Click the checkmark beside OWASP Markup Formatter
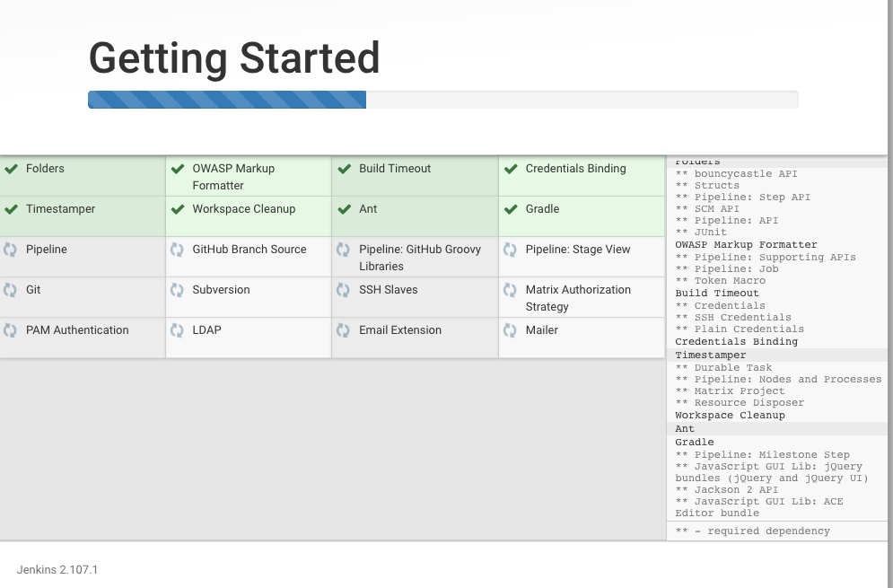Screen dimensions: 893x588 pos(178,169)
